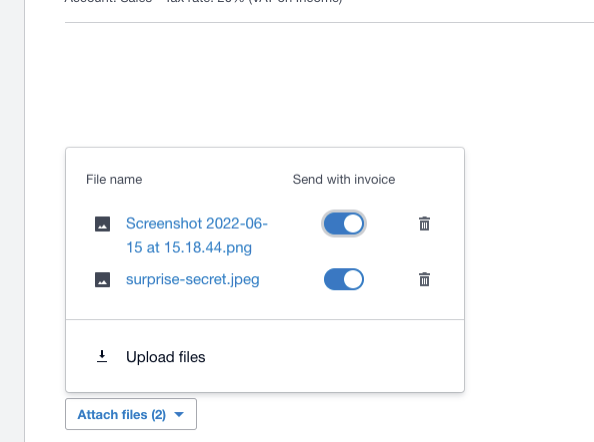Click the Send with invoice column header

tap(344, 179)
